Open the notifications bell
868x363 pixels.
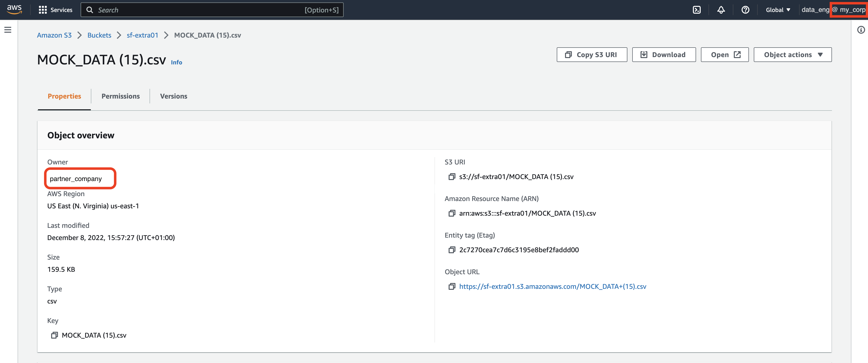point(721,10)
